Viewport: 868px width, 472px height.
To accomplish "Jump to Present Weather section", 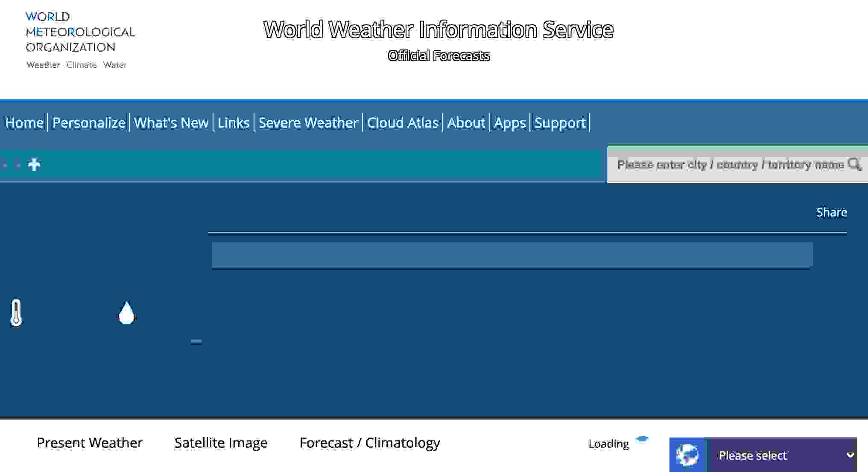I will 90,443.
